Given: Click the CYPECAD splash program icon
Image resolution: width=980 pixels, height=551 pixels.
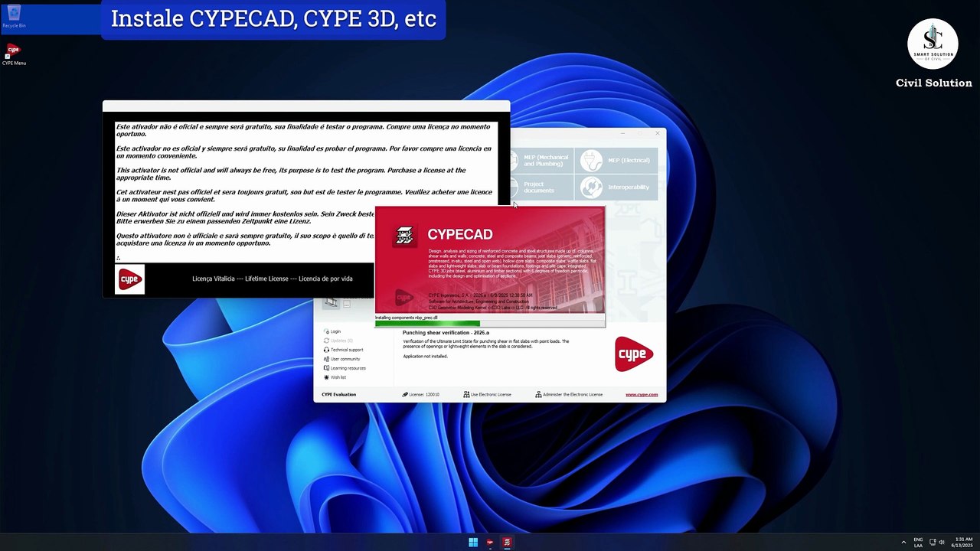Looking at the screenshot, I should click(x=404, y=235).
